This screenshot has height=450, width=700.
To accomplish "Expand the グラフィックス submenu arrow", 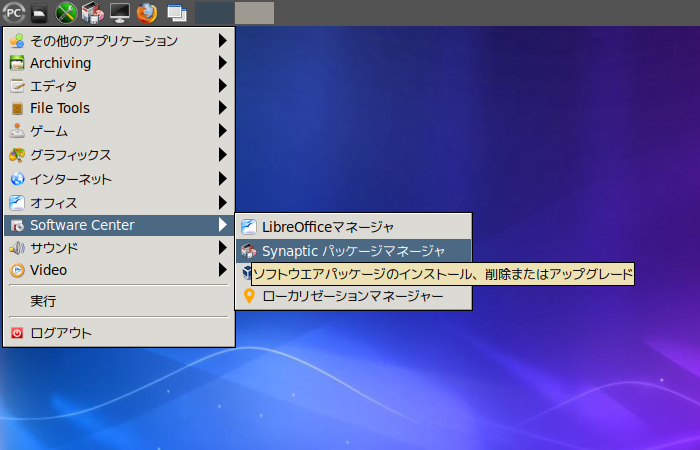I will (222, 155).
